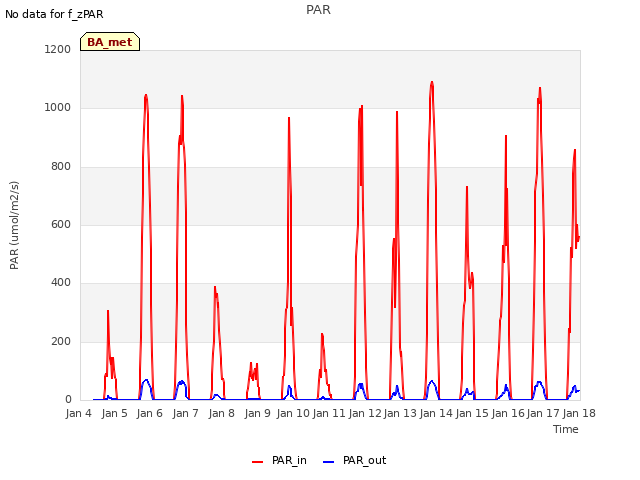Click the 800 y-axis tick label

pos(61,167)
